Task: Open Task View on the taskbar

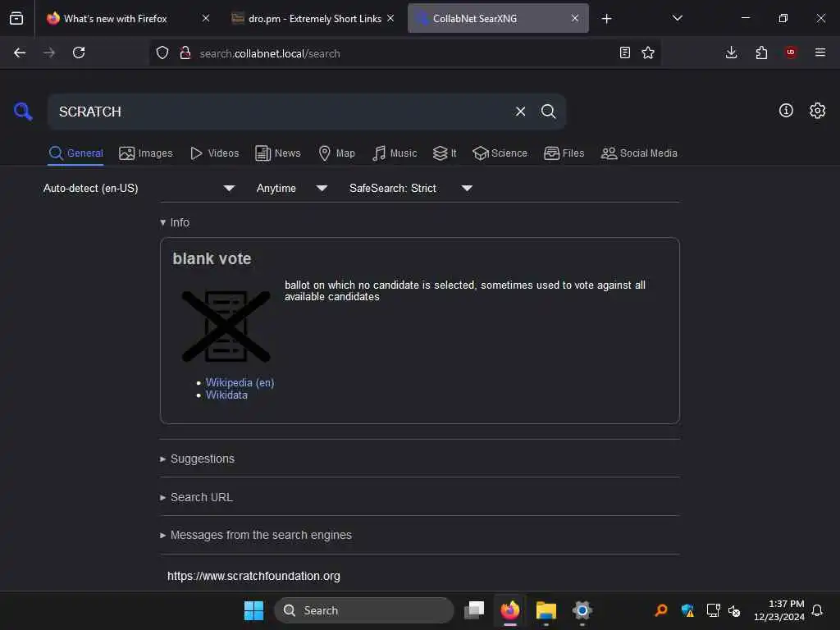Action: [474, 610]
